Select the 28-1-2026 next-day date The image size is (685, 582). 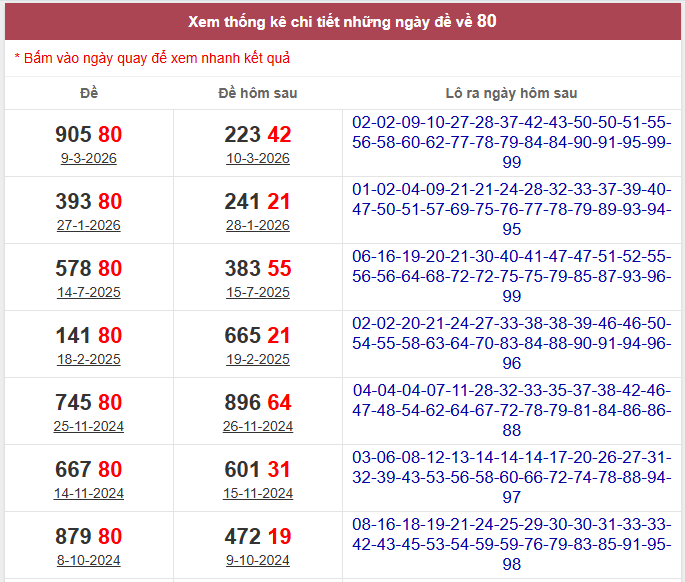pyautogui.click(x=257, y=226)
